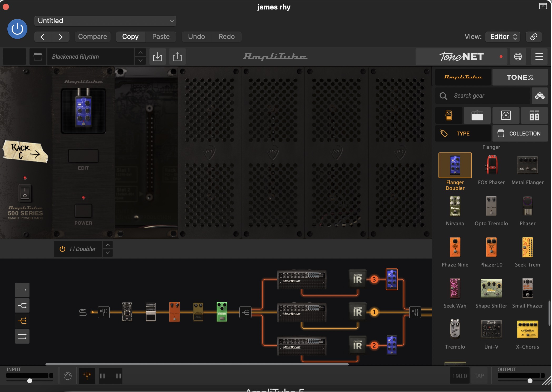Switch to the TONEX tab
The height and width of the screenshot is (392, 552).
(520, 77)
